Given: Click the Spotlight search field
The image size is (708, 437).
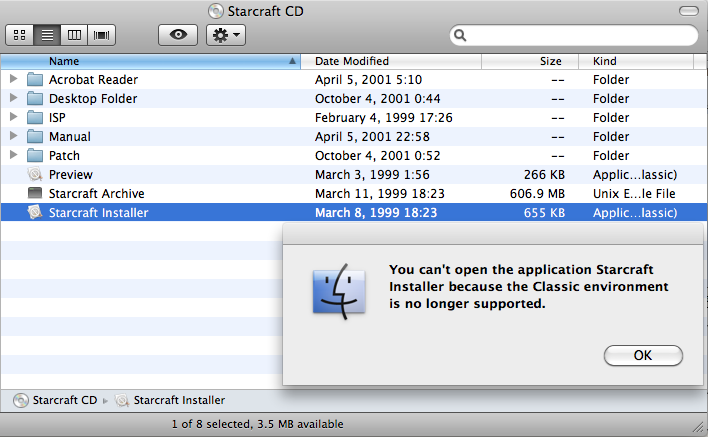Looking at the screenshot, I should (573, 35).
